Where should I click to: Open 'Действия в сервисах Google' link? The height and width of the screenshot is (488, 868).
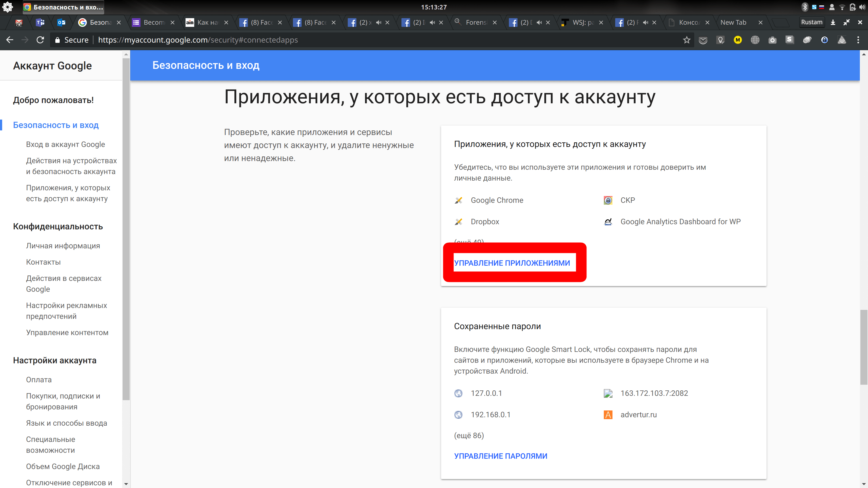pyautogui.click(x=64, y=284)
